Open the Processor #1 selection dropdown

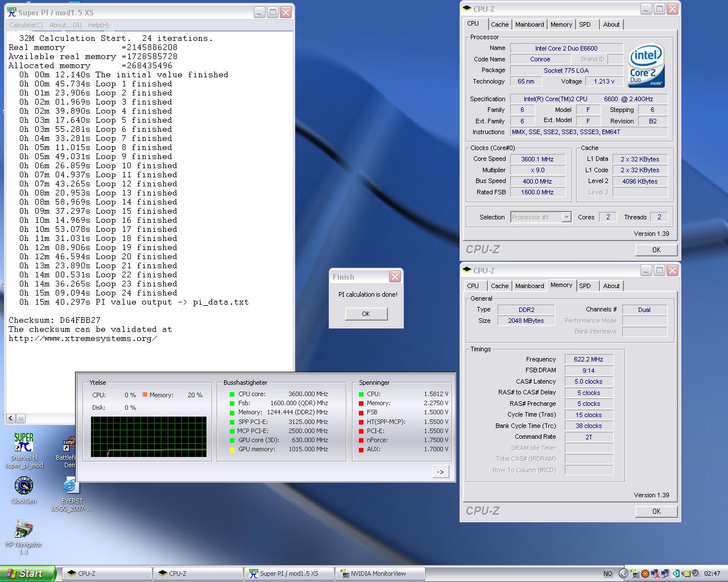coord(566,217)
